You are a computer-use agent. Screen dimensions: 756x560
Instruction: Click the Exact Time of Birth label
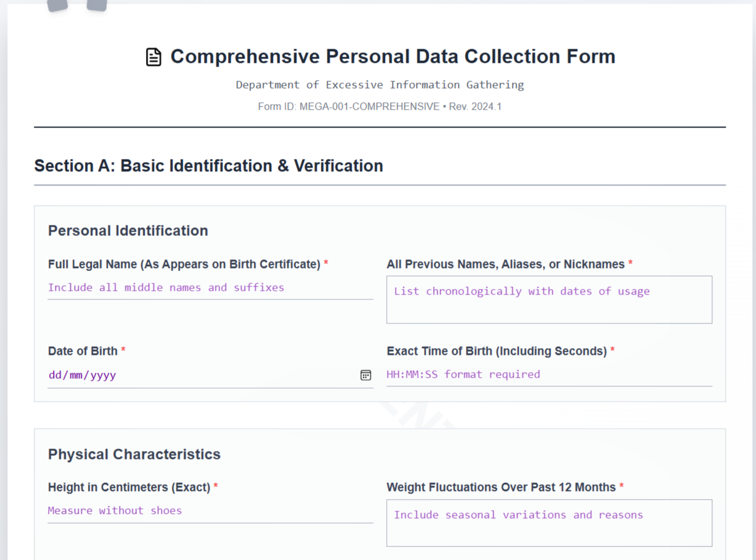[497, 351]
